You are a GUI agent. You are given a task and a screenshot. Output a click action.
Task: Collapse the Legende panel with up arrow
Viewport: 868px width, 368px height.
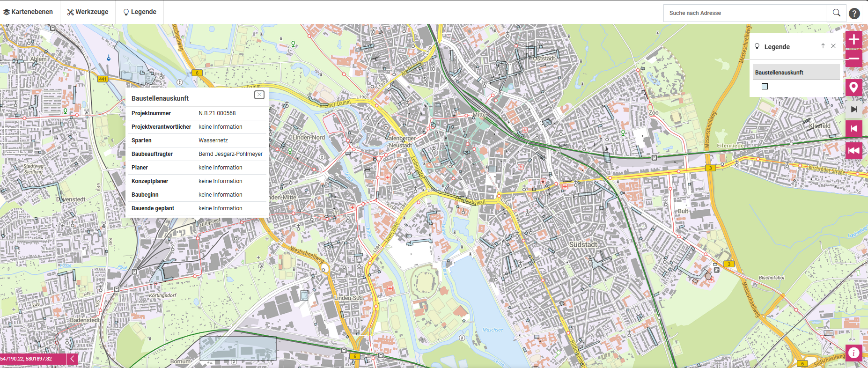point(823,46)
